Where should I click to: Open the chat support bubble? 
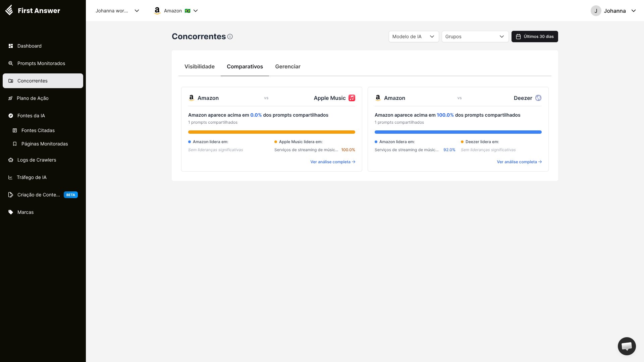pos(627,346)
